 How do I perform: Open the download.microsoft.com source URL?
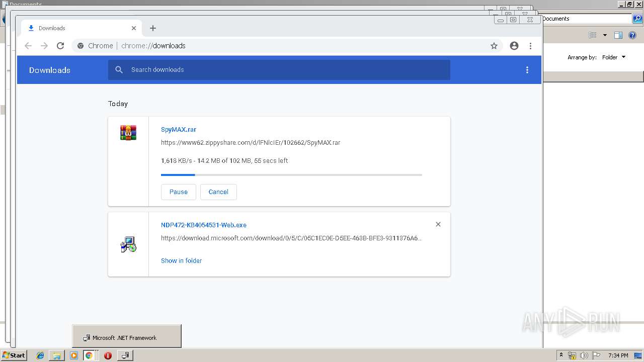coord(291,238)
